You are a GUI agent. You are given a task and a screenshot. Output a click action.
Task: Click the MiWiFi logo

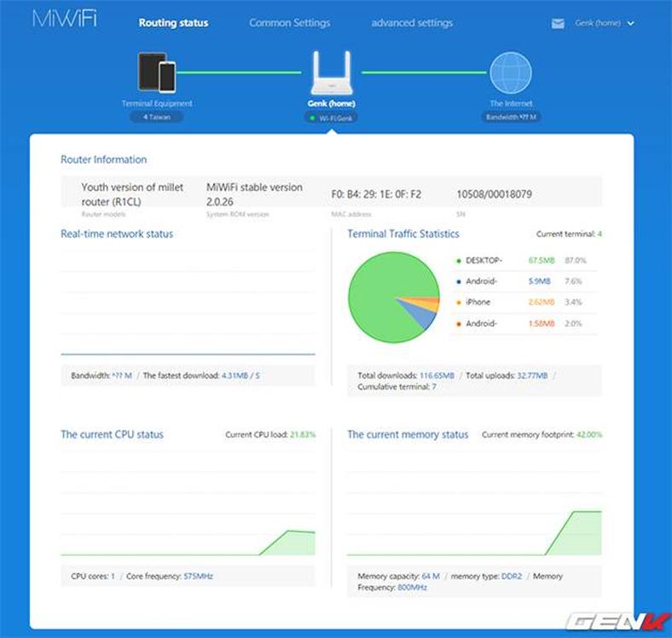(x=65, y=20)
